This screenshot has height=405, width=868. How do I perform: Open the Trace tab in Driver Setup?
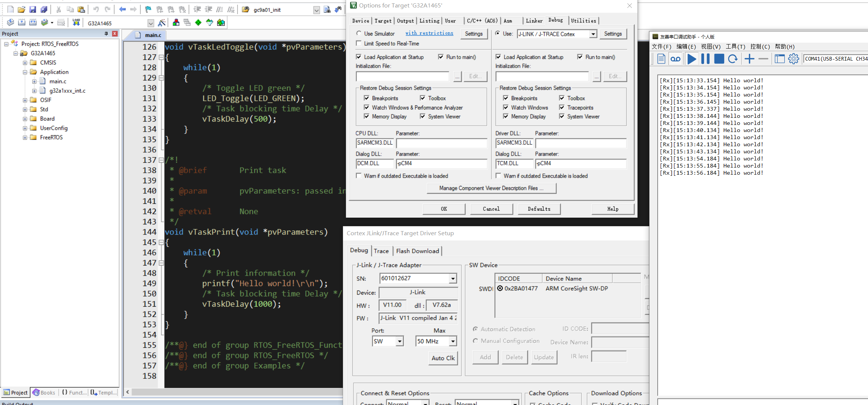pyautogui.click(x=381, y=251)
